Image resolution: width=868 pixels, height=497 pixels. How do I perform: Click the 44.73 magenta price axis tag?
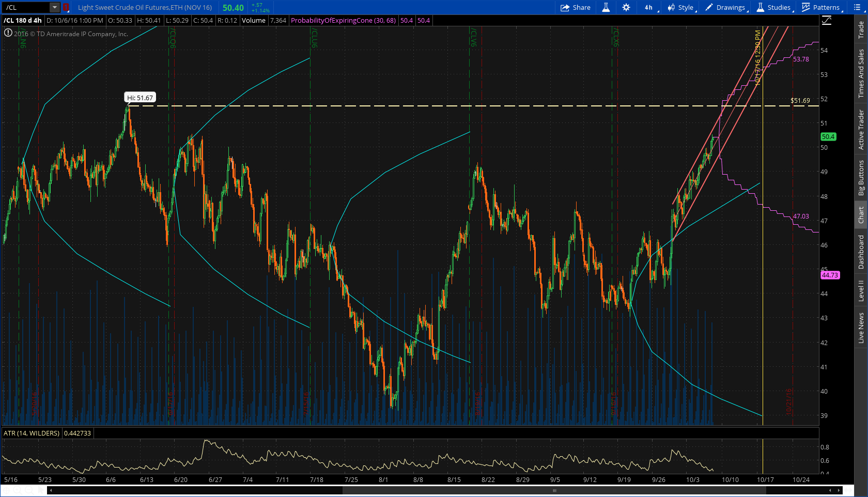click(830, 275)
